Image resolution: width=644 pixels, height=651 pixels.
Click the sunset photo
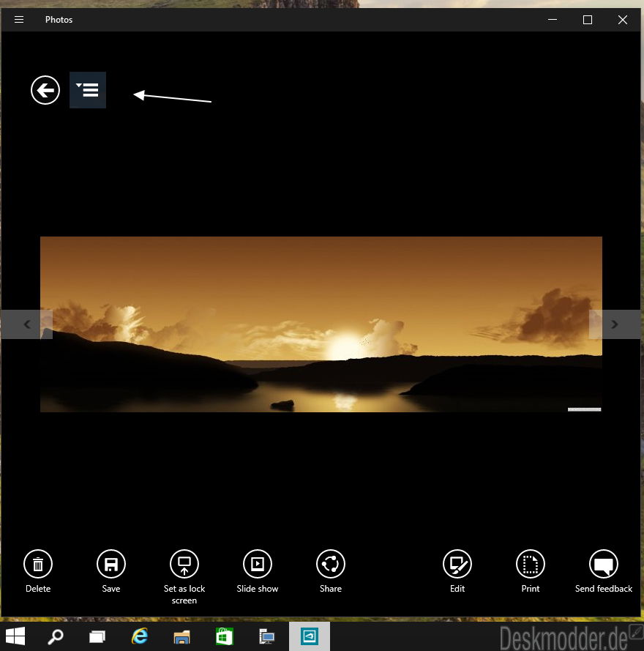(x=321, y=324)
